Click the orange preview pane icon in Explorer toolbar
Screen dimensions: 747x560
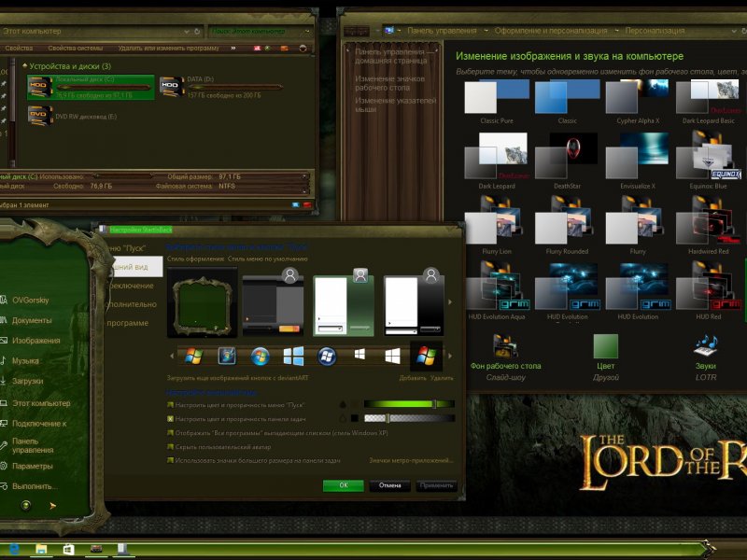click(x=285, y=49)
